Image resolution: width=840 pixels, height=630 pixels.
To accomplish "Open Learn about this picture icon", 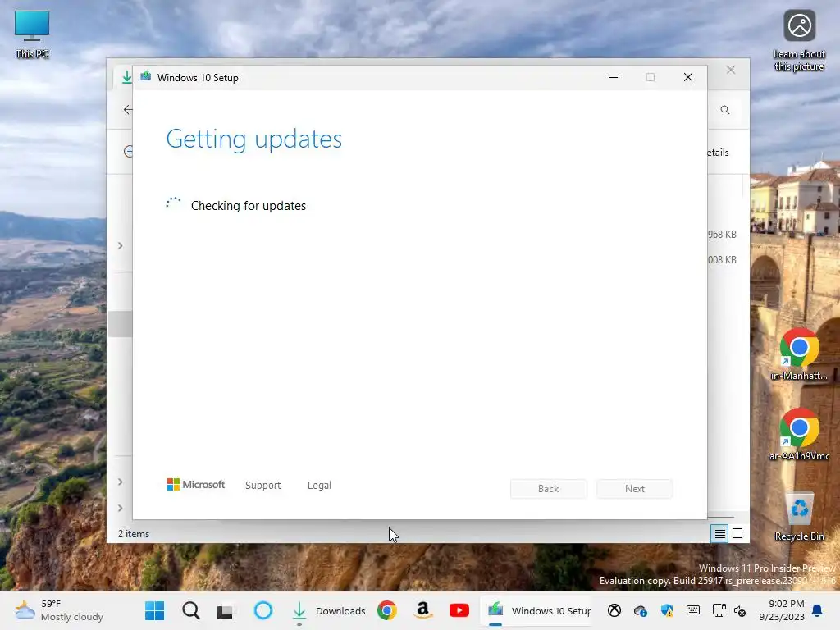I will tap(799, 41).
